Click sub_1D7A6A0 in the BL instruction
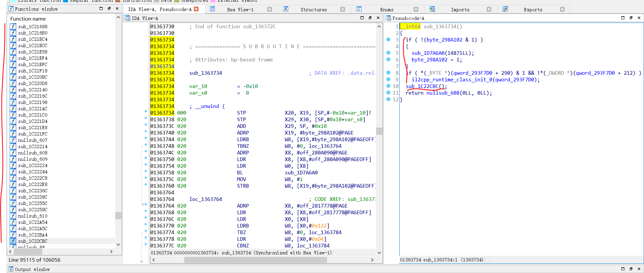Image resolution: width=644 pixels, height=273 pixels. coord(301,173)
